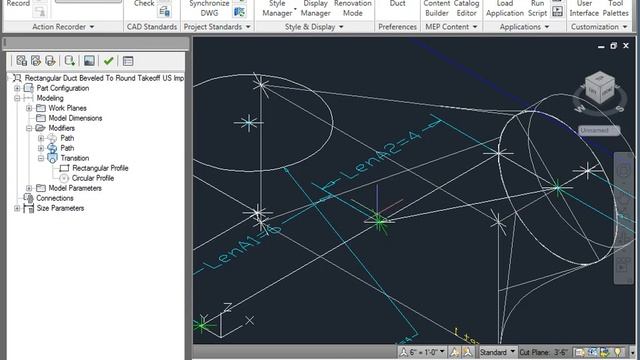Expand the Size Parameters node
Screen dimensions: 640x360
(17, 208)
